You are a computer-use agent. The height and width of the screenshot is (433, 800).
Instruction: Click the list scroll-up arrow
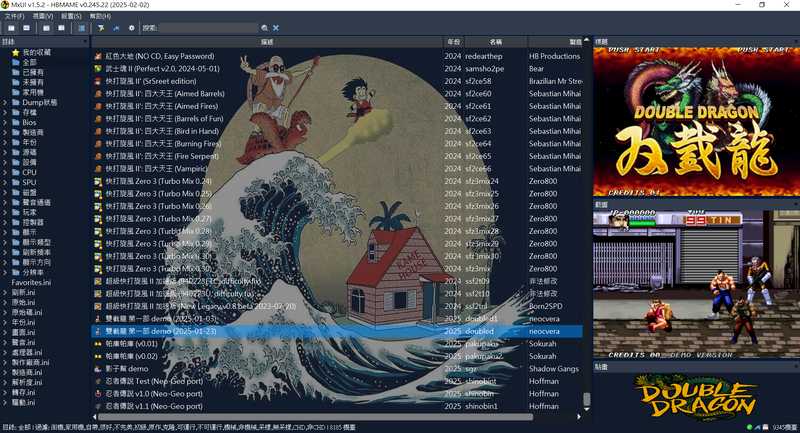tap(587, 40)
